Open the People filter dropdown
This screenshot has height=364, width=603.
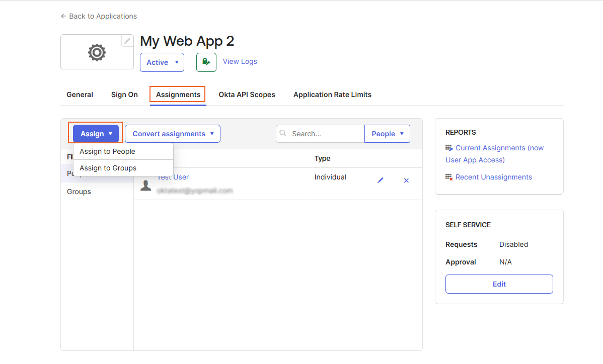click(387, 134)
